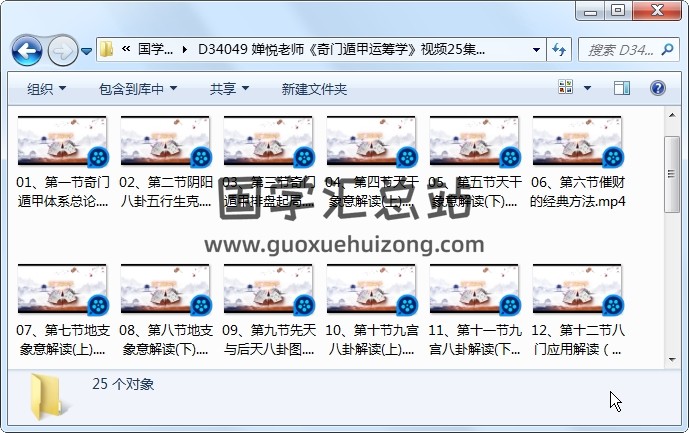Click the 25 个对象 status text
This screenshot has width=689, height=433.
123,384
